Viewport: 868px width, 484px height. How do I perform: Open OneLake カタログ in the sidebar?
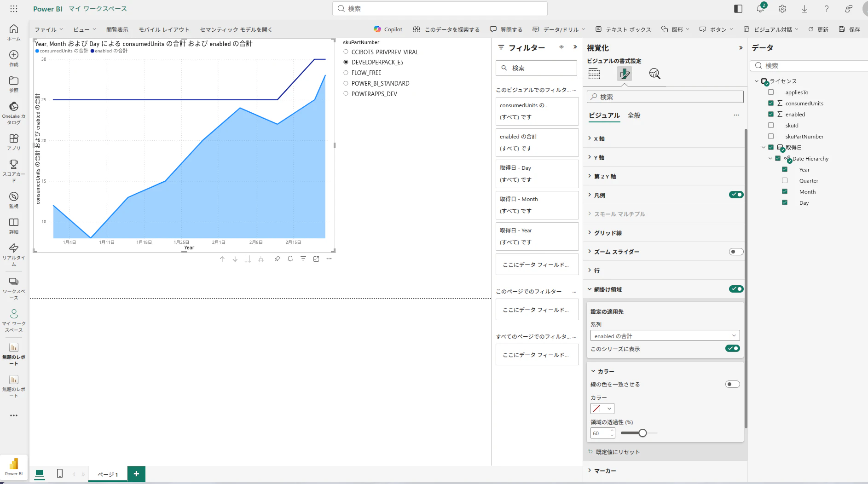click(14, 113)
